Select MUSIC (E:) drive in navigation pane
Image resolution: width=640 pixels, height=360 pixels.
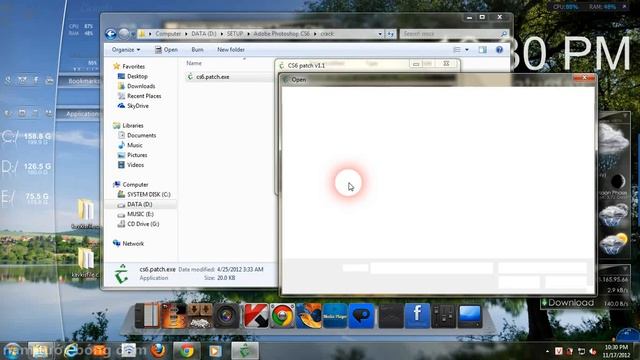pos(140,214)
